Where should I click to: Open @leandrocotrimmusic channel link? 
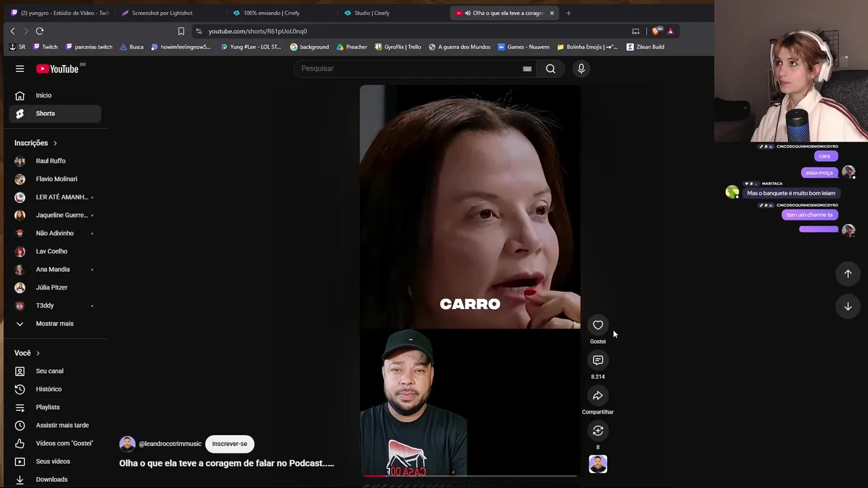pyautogui.click(x=170, y=444)
